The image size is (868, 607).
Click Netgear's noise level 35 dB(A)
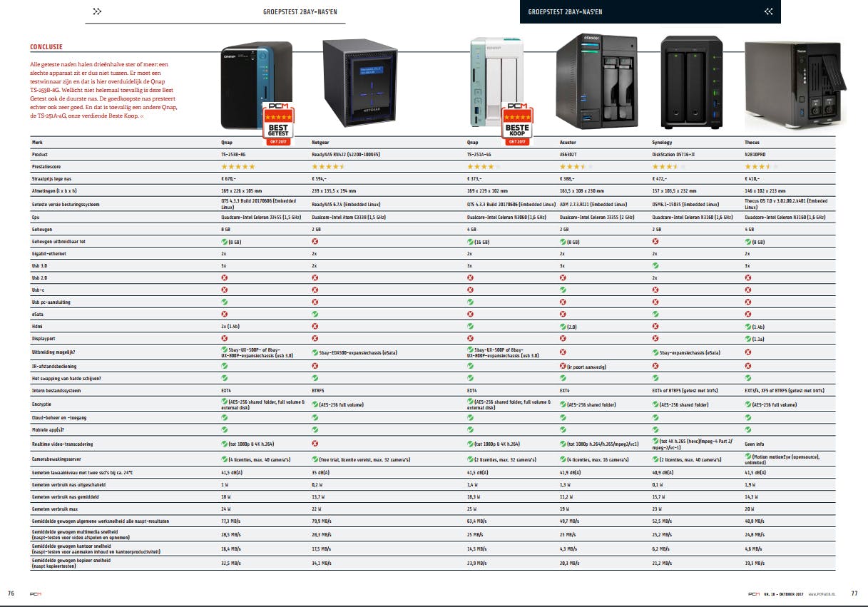pyautogui.click(x=322, y=472)
